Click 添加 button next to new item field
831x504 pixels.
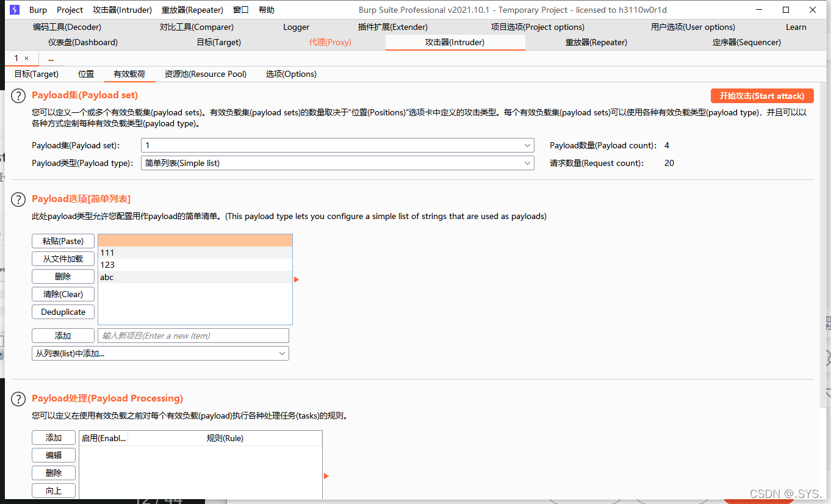(x=63, y=336)
